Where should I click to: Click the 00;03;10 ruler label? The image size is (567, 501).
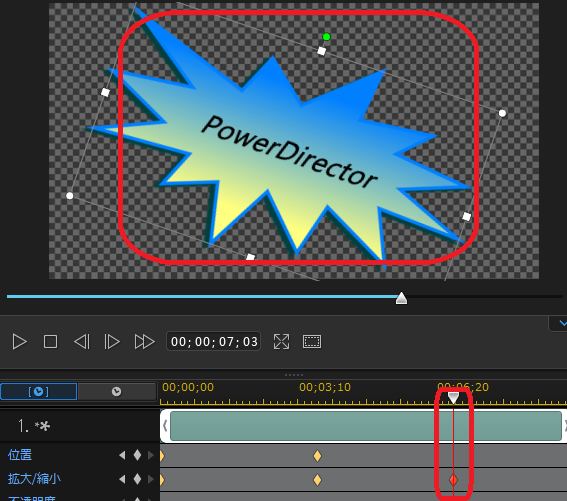click(325, 387)
